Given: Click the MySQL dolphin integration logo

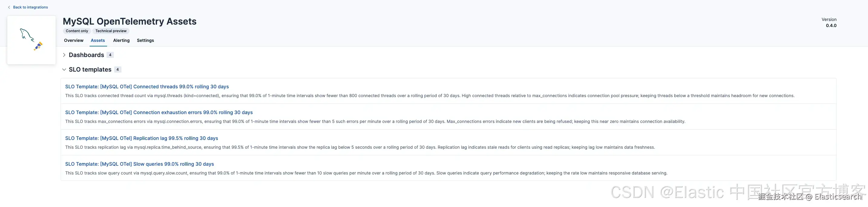Looking at the screenshot, I should click(x=31, y=40).
